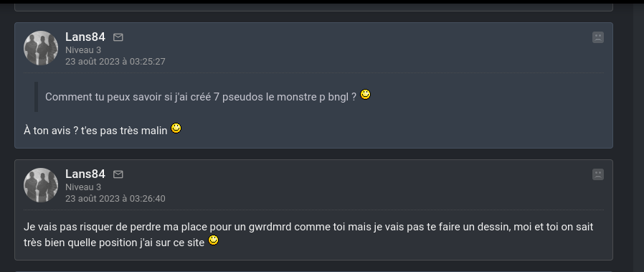Open Lans84's avatar in the 03:26:40 post
This screenshot has width=644, height=272.
pyautogui.click(x=41, y=185)
